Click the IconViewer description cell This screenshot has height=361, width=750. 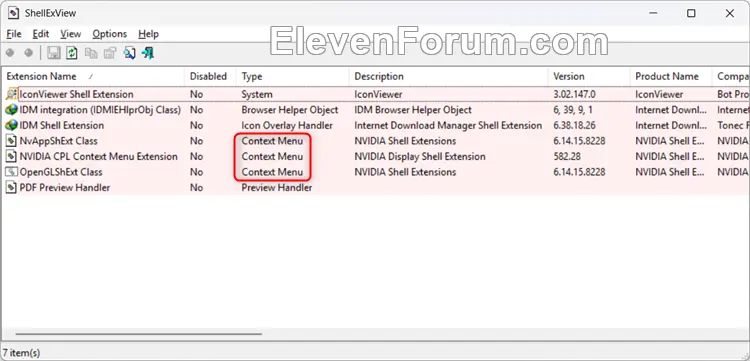pyautogui.click(x=378, y=94)
